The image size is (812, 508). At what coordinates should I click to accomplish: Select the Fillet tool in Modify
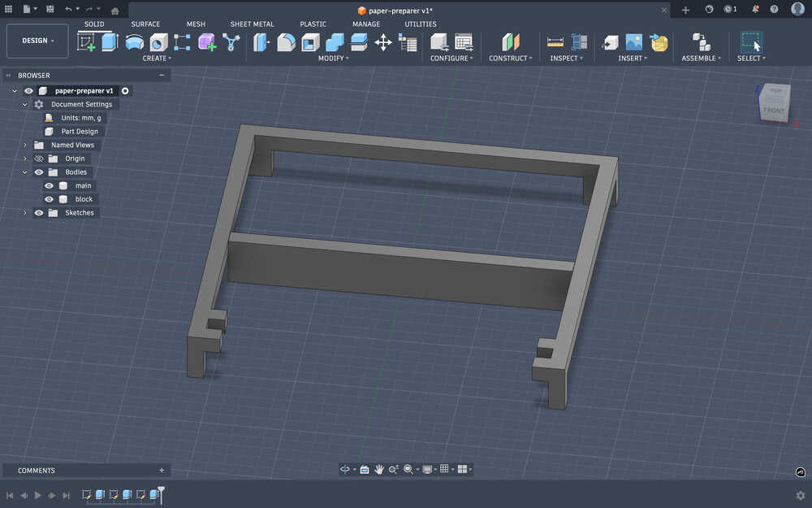click(x=286, y=42)
